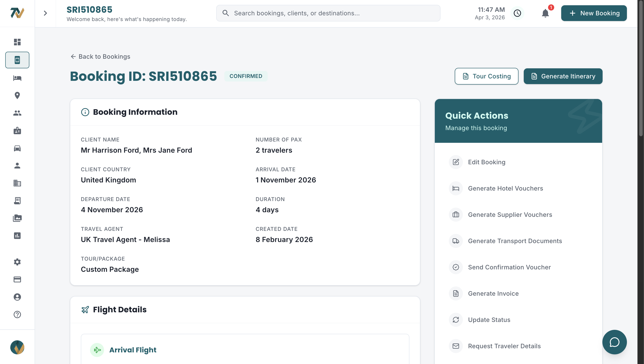The height and width of the screenshot is (364, 644).
Task: Open the single person icon in sidebar
Action: (17, 166)
